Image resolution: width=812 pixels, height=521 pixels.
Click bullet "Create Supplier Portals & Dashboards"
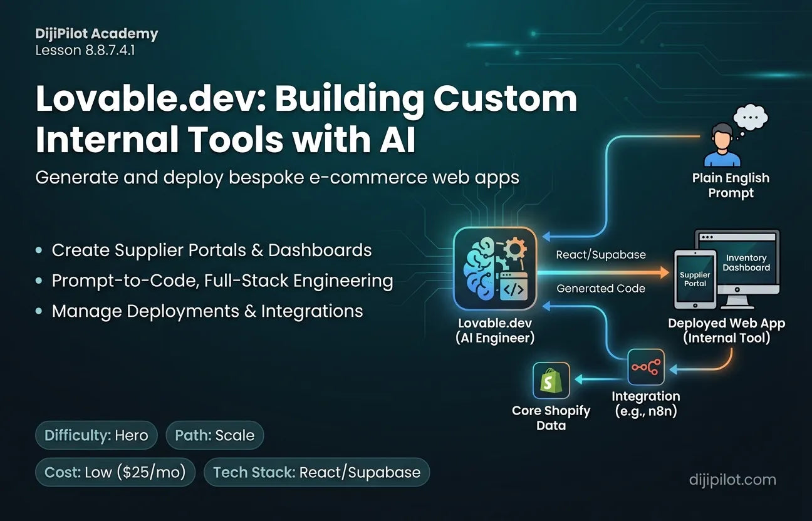pos(212,250)
